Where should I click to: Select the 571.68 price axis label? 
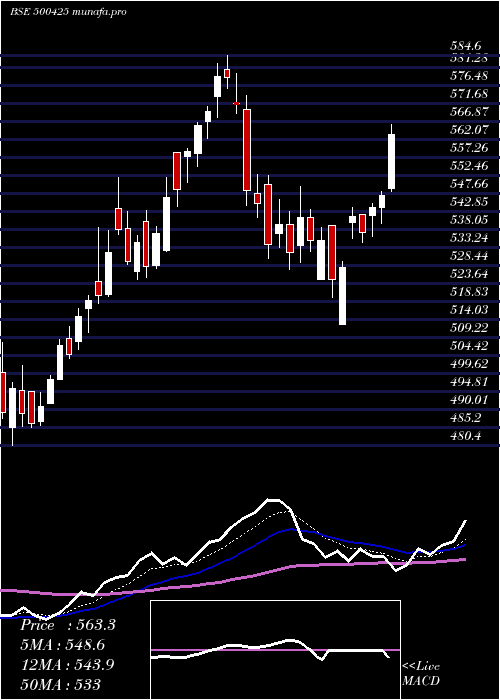coord(469,94)
